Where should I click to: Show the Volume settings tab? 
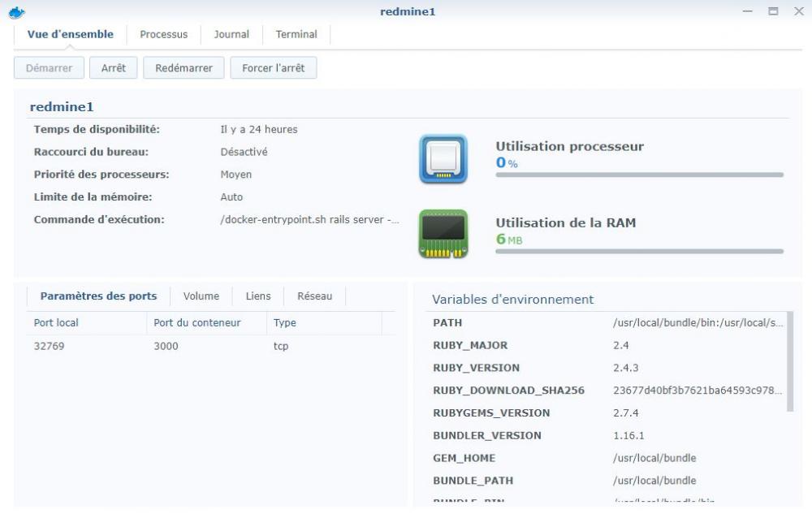(x=201, y=296)
